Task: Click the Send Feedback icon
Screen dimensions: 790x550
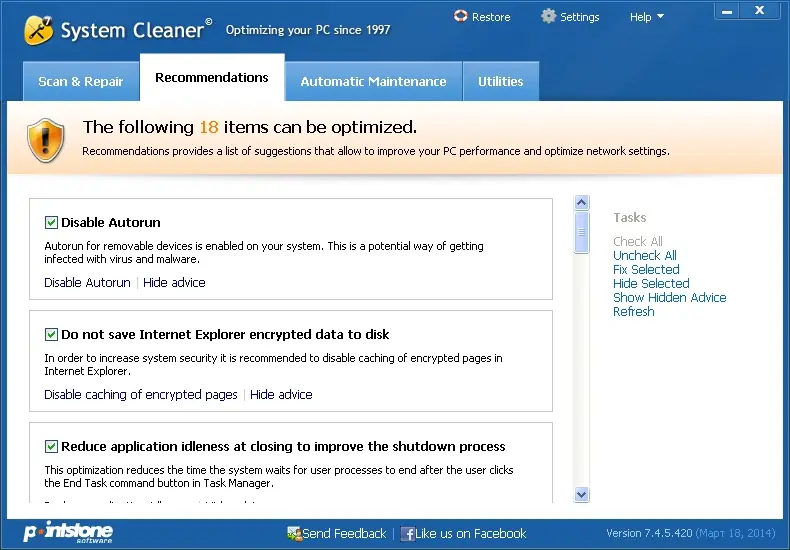Action: pyautogui.click(x=294, y=533)
